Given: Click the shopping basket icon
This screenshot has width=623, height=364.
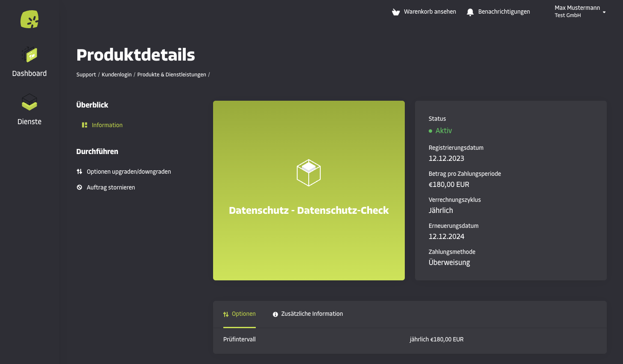Looking at the screenshot, I should point(396,12).
